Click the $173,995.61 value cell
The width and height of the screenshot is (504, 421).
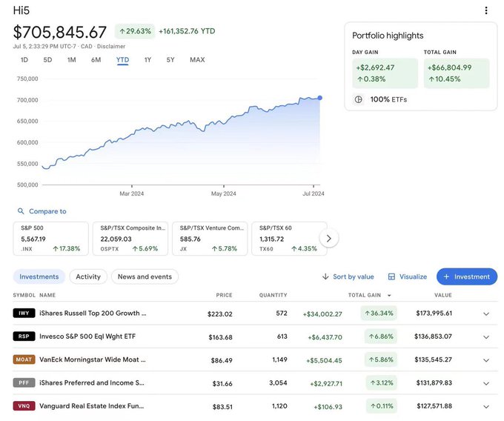coord(434,313)
